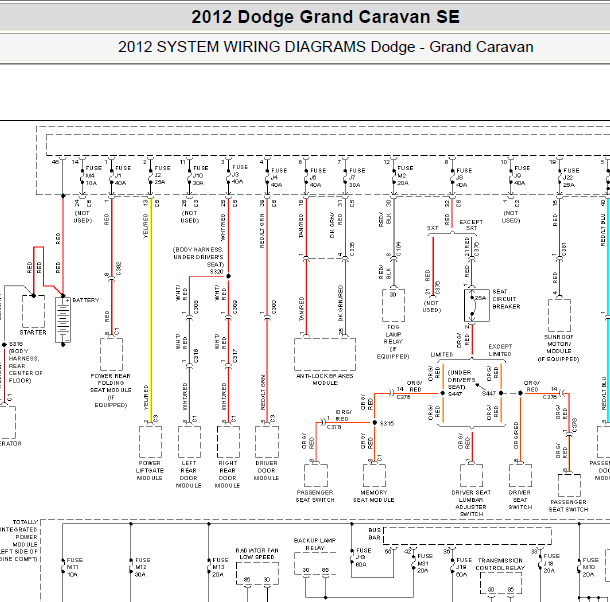This screenshot has height=602, width=610.
Task: Click the 'FOG LAMP RELAY' label
Action: [393, 334]
